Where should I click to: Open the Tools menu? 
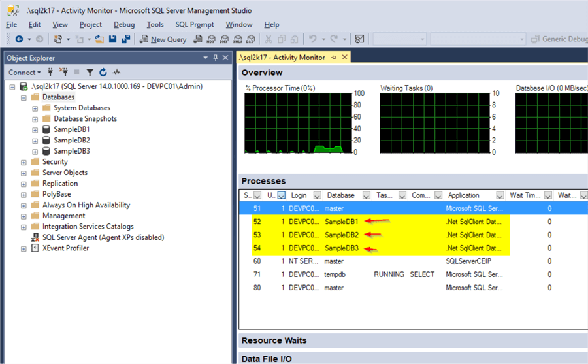(155, 24)
